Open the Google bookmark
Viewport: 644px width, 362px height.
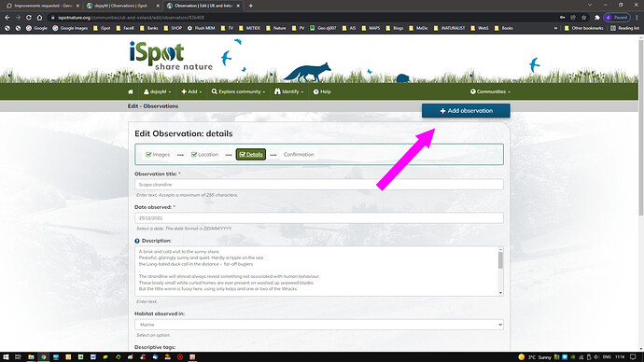36,28
